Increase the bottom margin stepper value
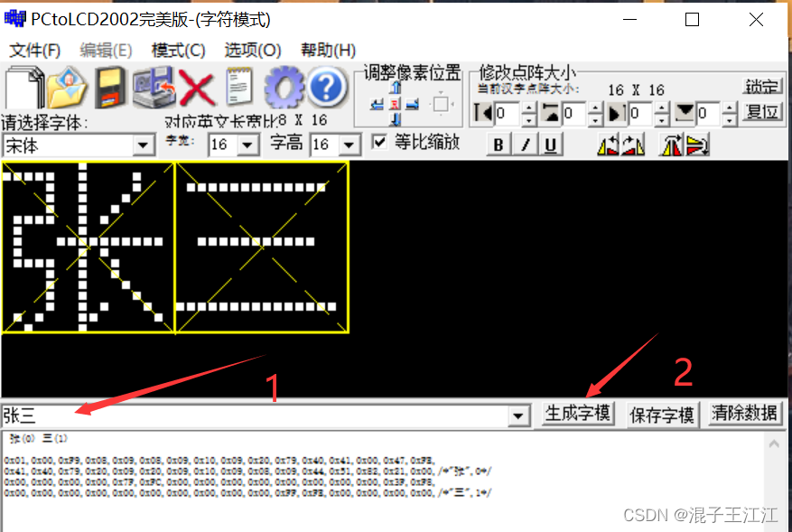792x532 pixels. [x=729, y=107]
